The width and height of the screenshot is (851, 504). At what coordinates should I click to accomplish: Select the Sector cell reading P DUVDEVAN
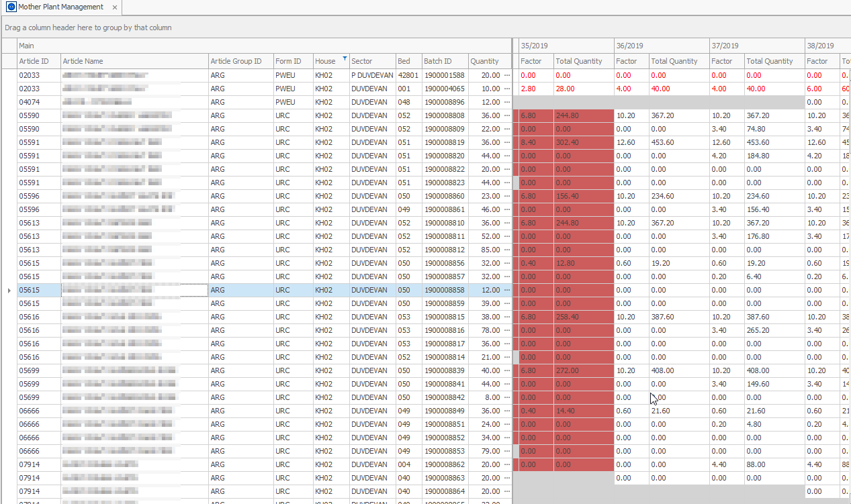pyautogui.click(x=372, y=75)
